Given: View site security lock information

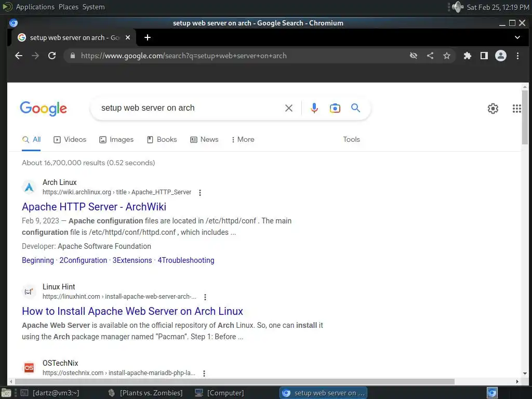Looking at the screenshot, I should click(72, 56).
